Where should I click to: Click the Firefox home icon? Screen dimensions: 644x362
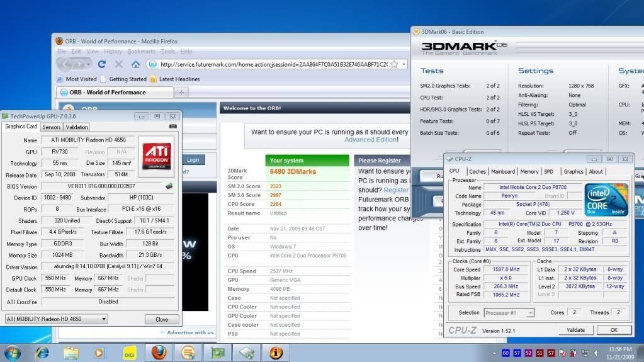(x=135, y=64)
